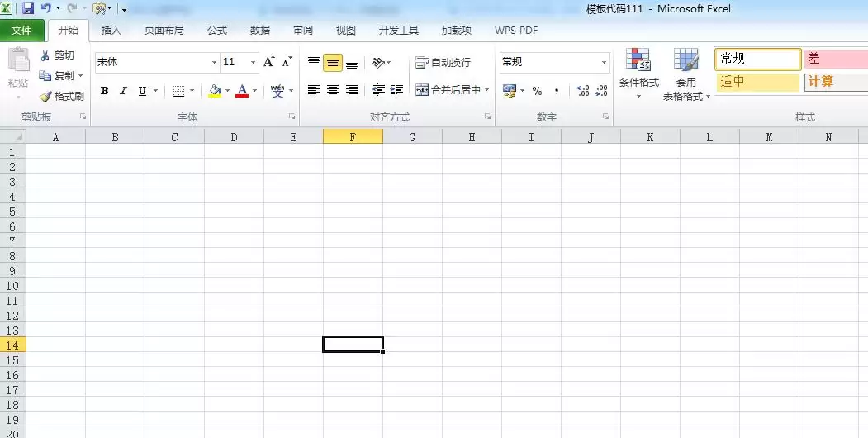
Task: Click the Conditional Formatting icon
Action: pos(638,60)
